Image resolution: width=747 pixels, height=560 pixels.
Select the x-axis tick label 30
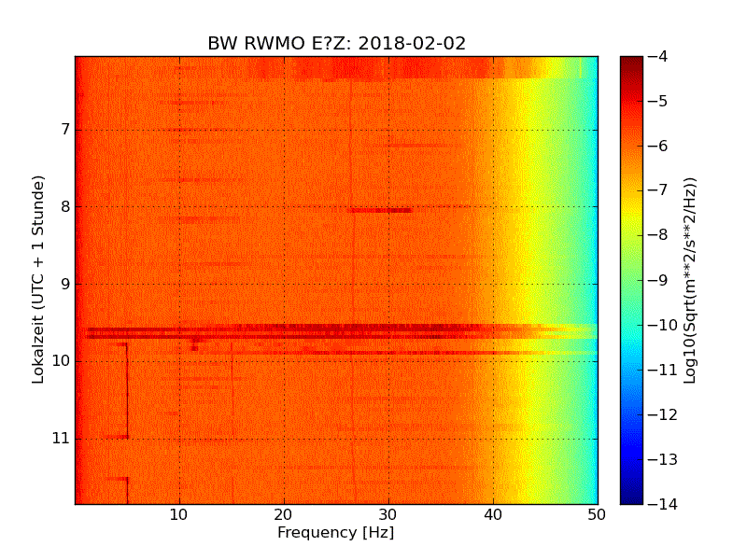tap(388, 515)
